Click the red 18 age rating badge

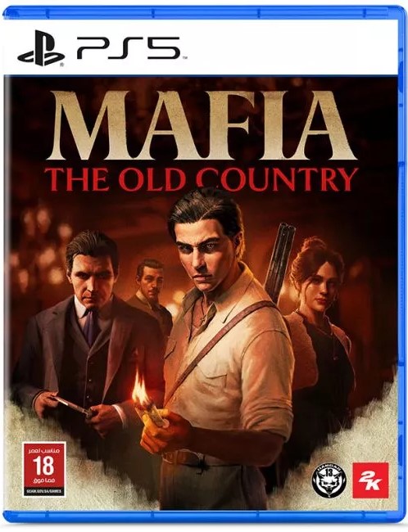pos(44,469)
